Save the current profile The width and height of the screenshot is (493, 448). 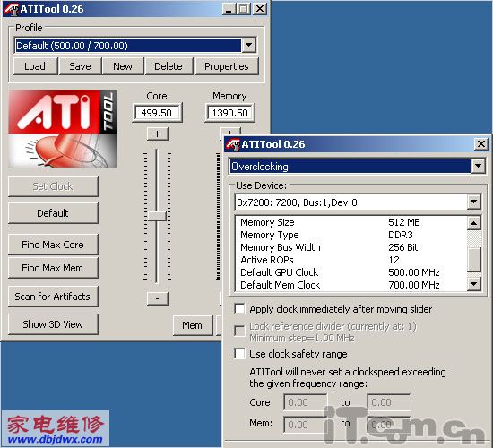pyautogui.click(x=80, y=66)
